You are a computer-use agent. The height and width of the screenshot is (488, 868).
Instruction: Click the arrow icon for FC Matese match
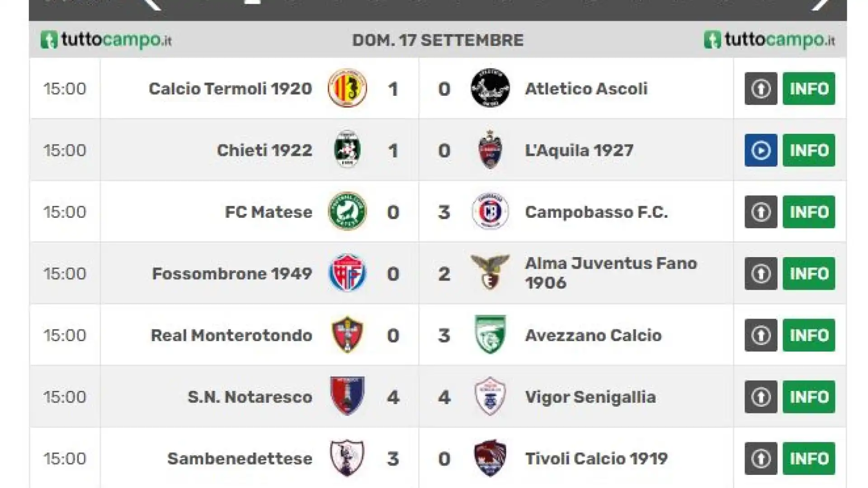(761, 212)
